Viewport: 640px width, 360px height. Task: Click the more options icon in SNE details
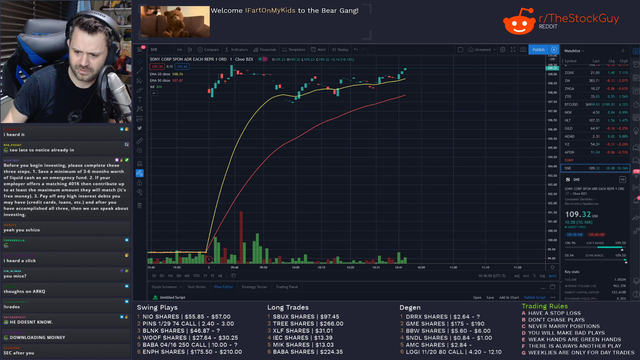[x=622, y=180]
